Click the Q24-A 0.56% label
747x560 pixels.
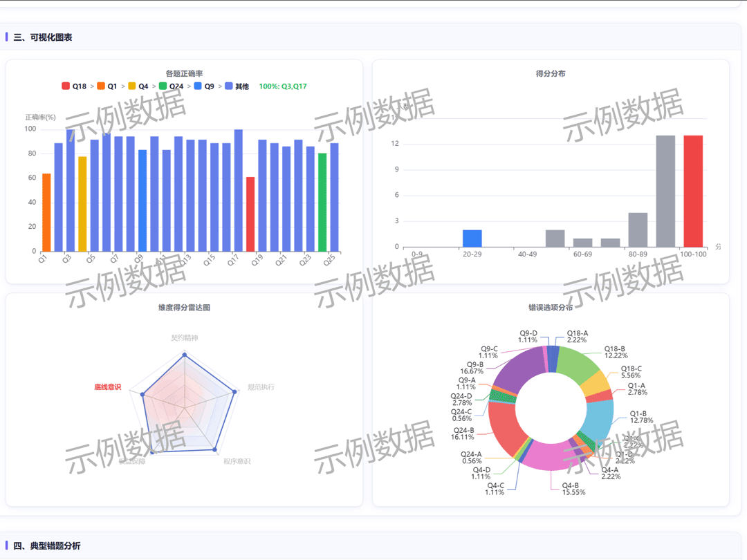[471, 458]
